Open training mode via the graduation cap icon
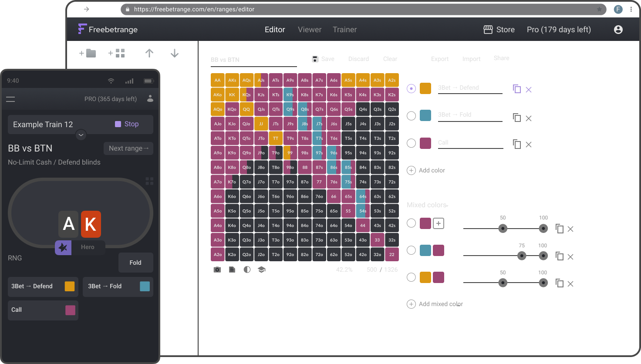Viewport: 641px width, 364px height. [262, 270]
